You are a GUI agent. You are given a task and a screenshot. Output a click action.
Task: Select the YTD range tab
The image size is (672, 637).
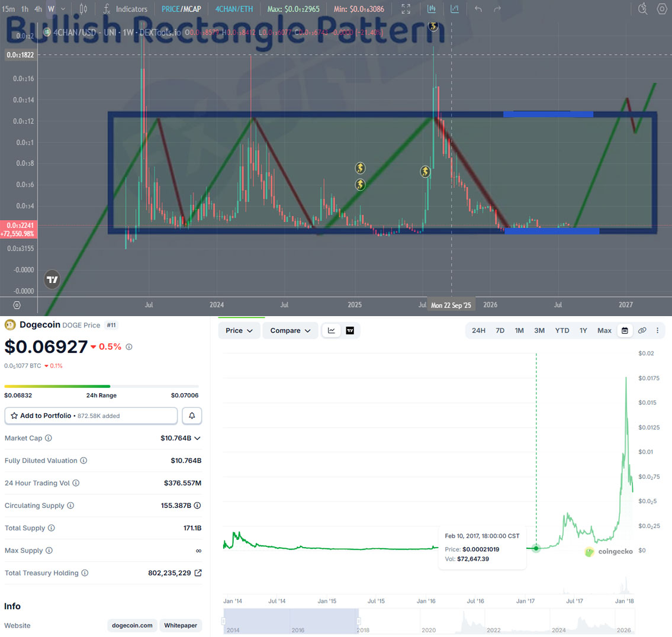(562, 330)
